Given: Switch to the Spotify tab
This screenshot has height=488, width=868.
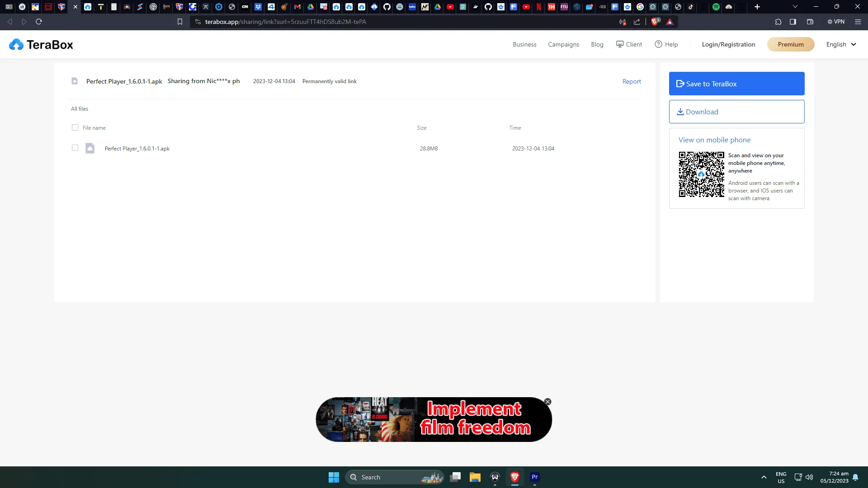Looking at the screenshot, I should [716, 7].
